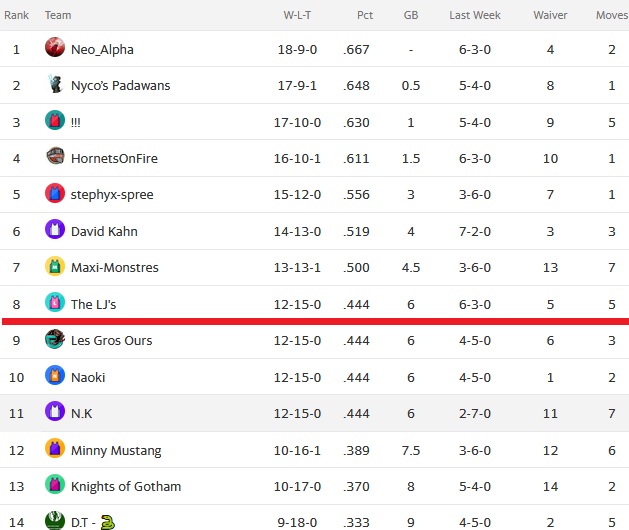629x530 pixels.
Task: Click the GB column header
Action: 411,15
